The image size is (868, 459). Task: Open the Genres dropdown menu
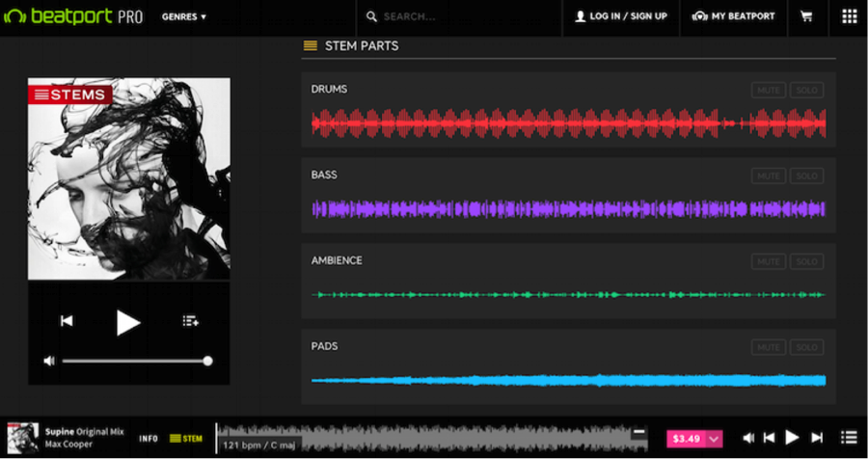coord(184,16)
